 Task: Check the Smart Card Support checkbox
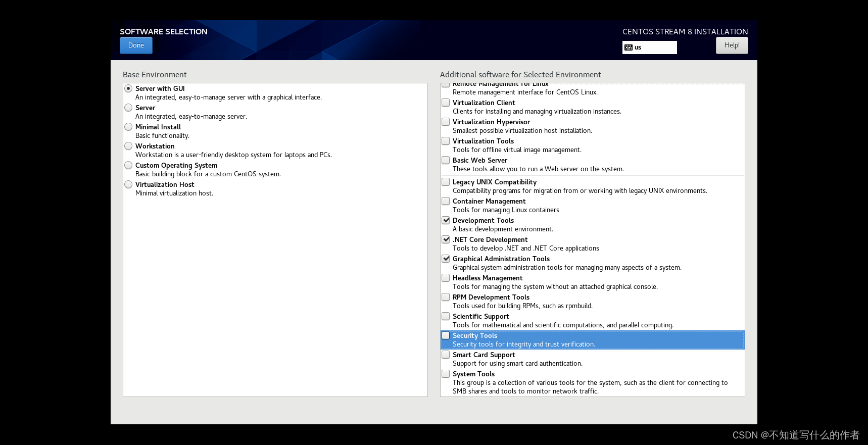[x=446, y=355]
